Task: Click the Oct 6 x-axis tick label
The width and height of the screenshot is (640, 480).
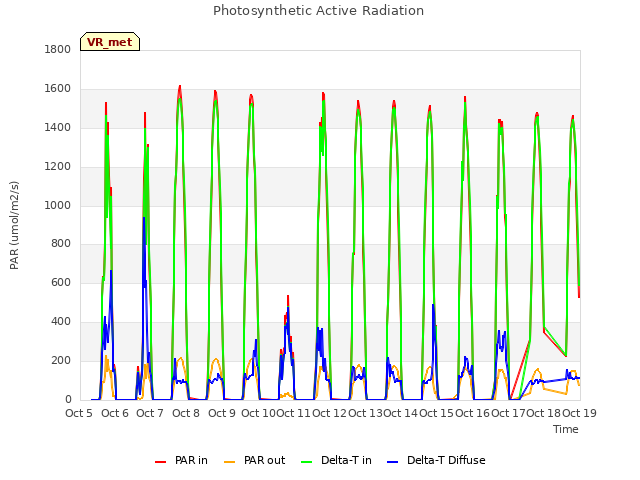Action: point(115,413)
